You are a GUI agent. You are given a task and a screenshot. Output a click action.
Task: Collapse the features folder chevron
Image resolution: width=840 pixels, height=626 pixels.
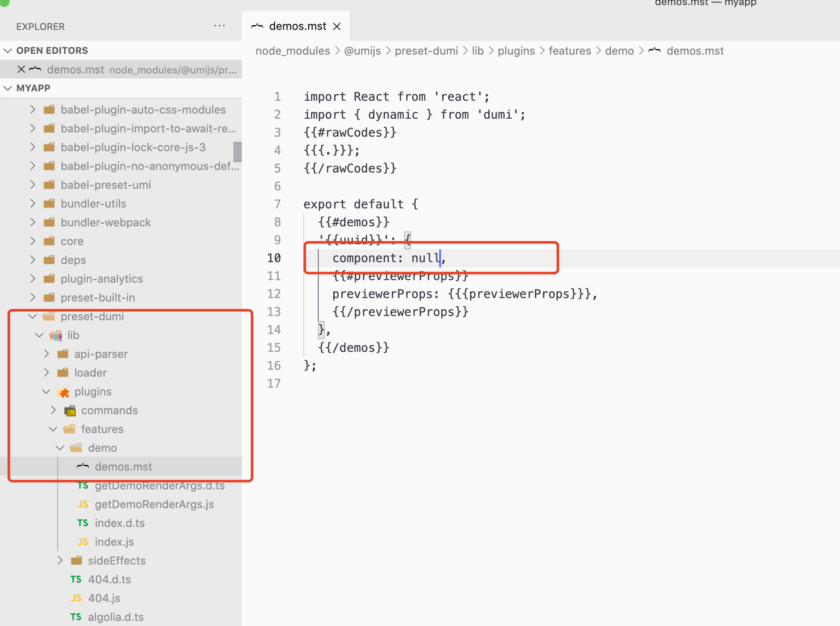tap(53, 429)
